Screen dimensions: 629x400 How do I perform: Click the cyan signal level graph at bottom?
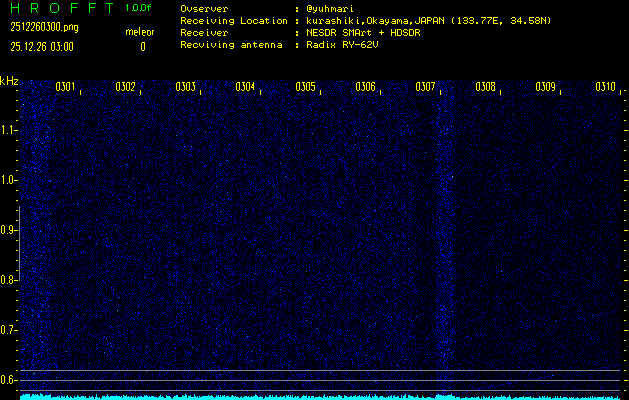point(320,397)
